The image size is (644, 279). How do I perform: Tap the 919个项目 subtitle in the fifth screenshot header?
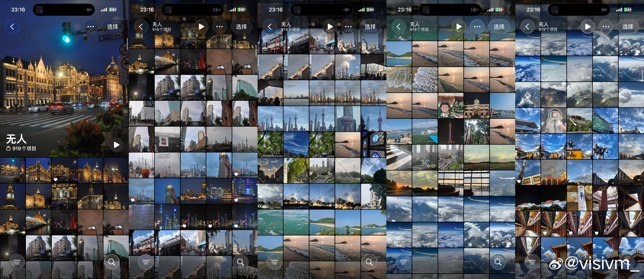pos(548,29)
